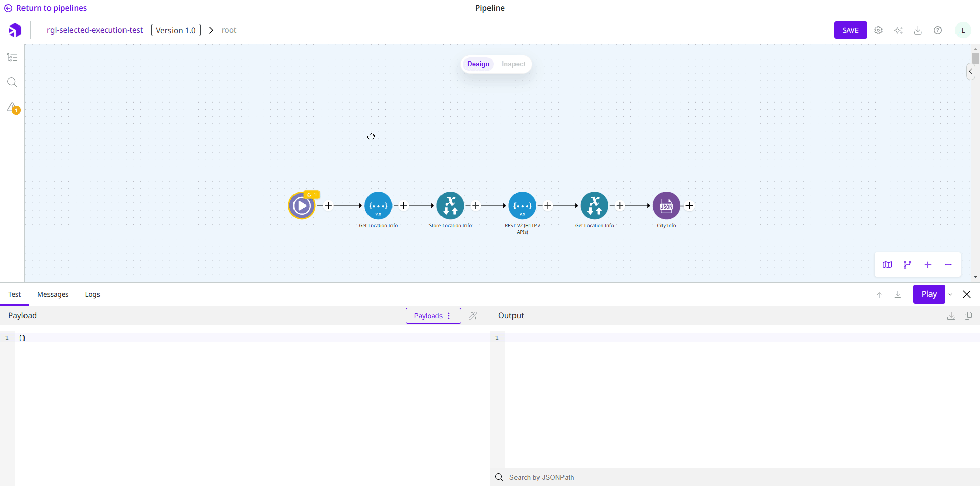Open the warnings icon in left sidebar
Viewport: 980px width, 486px height.
[x=12, y=108]
